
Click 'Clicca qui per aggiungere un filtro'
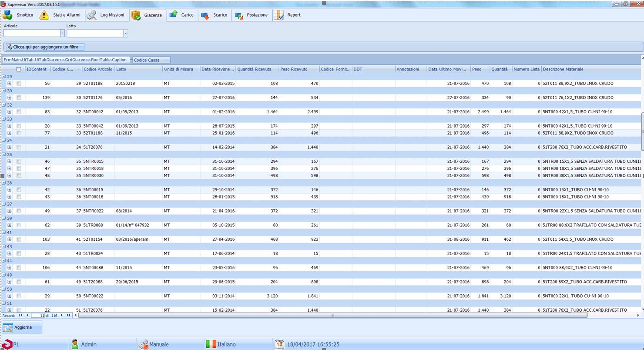pos(44,47)
